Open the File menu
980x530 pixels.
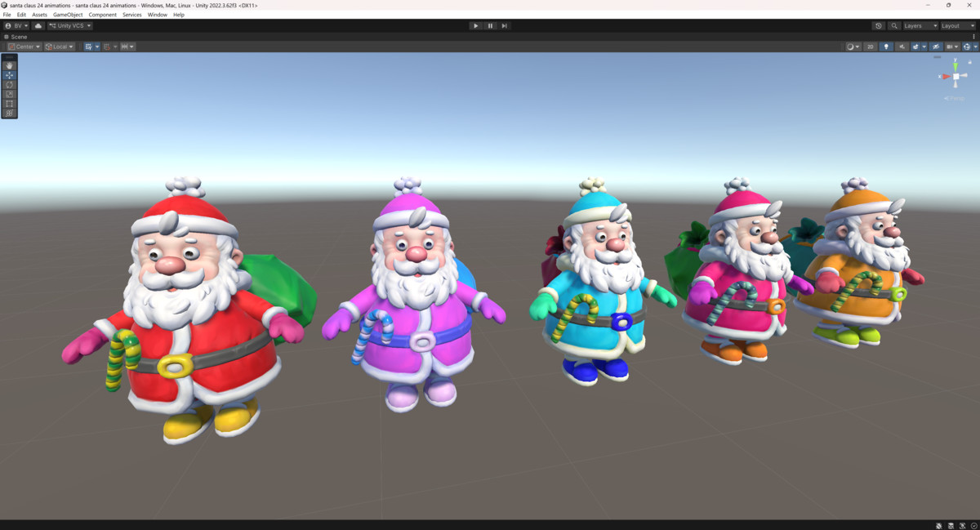(x=7, y=15)
